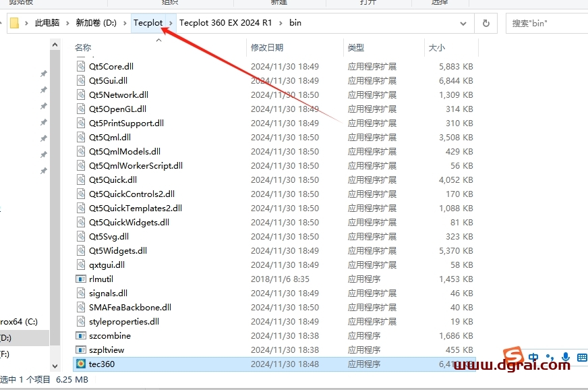Click in the 搜索"bin" search box

(548, 23)
